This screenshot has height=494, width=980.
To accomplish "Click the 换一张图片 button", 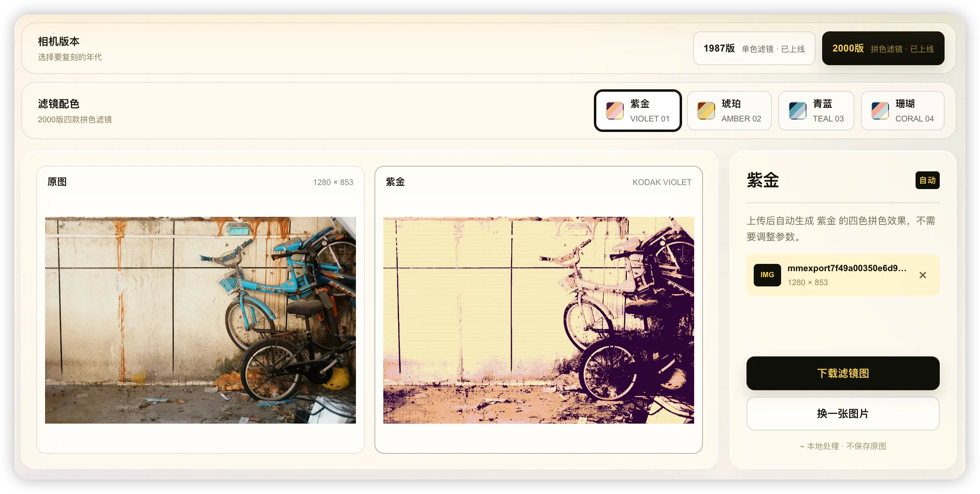I will [x=843, y=414].
